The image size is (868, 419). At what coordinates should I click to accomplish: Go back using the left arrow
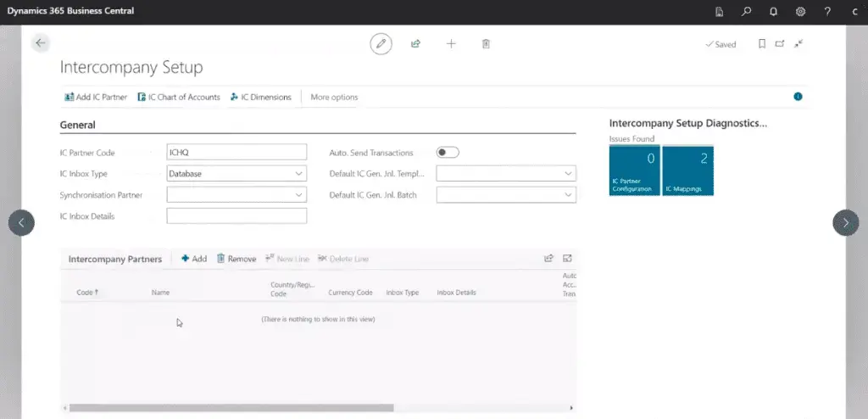tap(40, 43)
